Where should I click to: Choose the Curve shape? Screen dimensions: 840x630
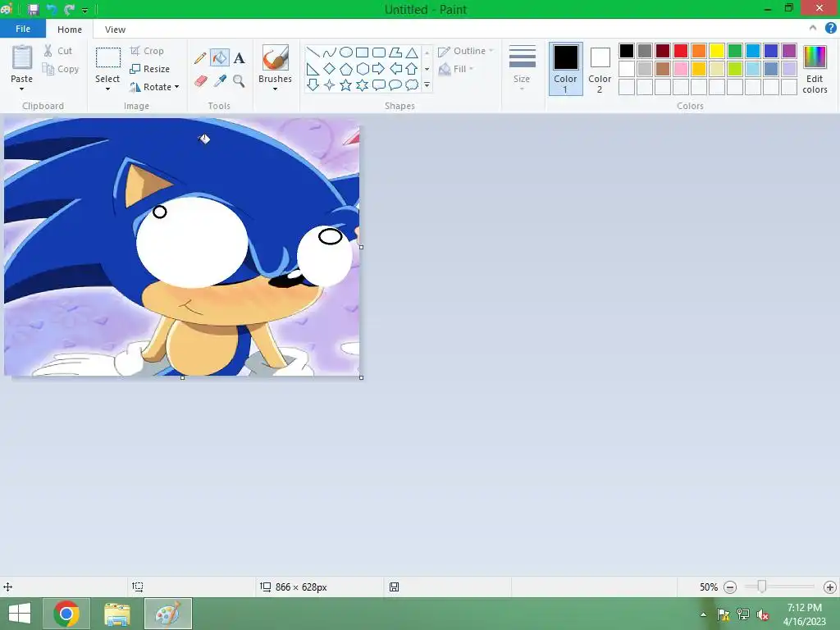[330, 52]
